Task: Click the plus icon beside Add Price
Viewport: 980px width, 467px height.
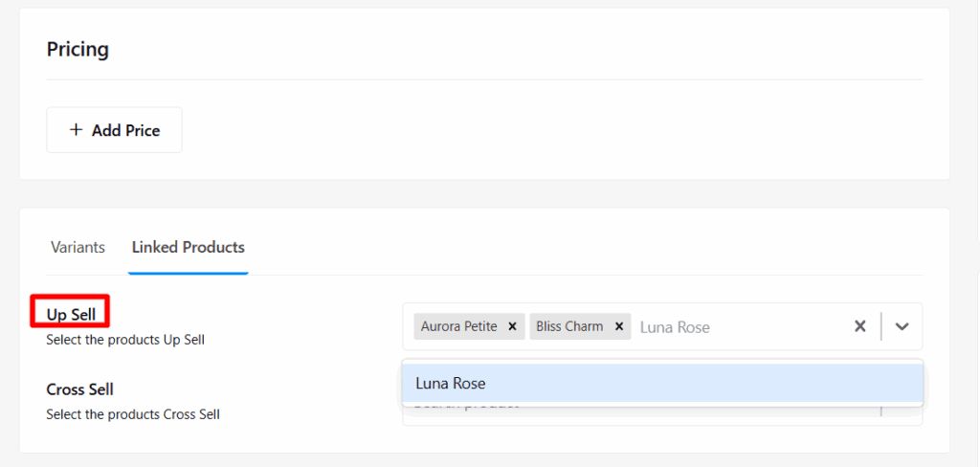Action: (77, 130)
